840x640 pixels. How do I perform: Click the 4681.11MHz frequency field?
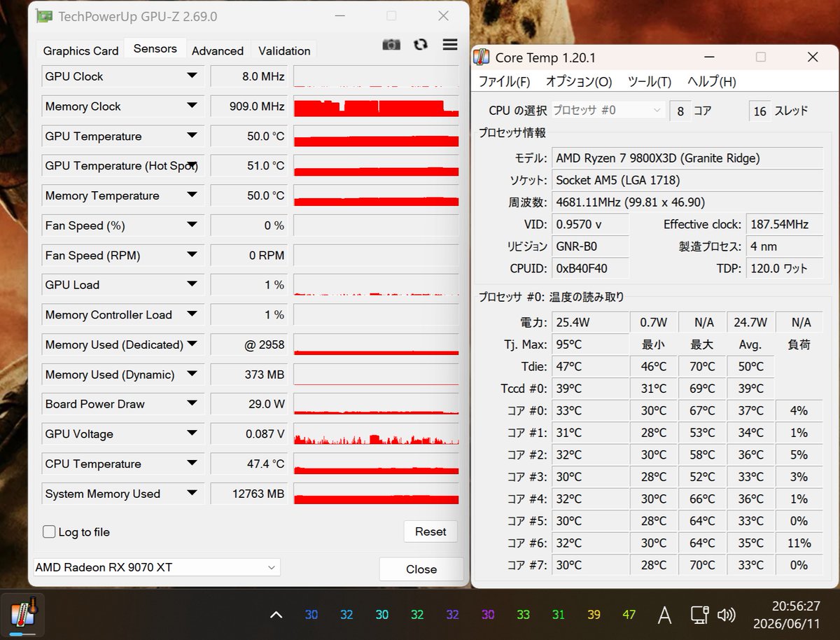click(687, 202)
